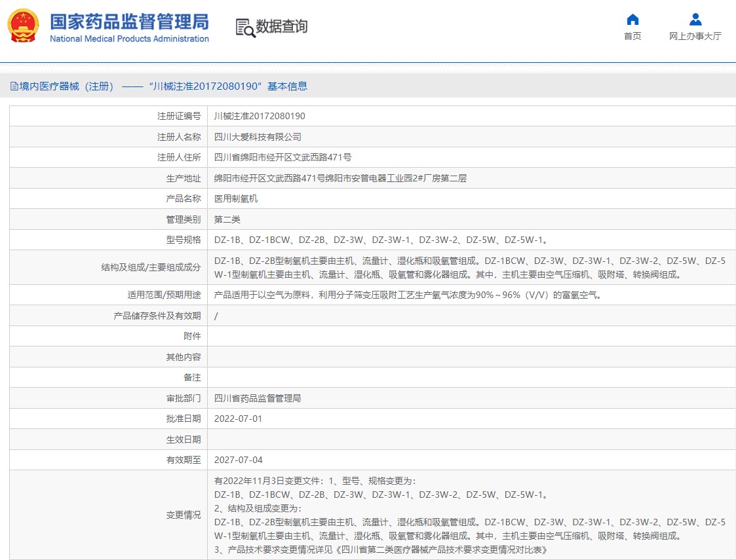Click the document icon beside 境内医疗器械
This screenshot has width=736, height=560.
pyautogui.click(x=14, y=86)
